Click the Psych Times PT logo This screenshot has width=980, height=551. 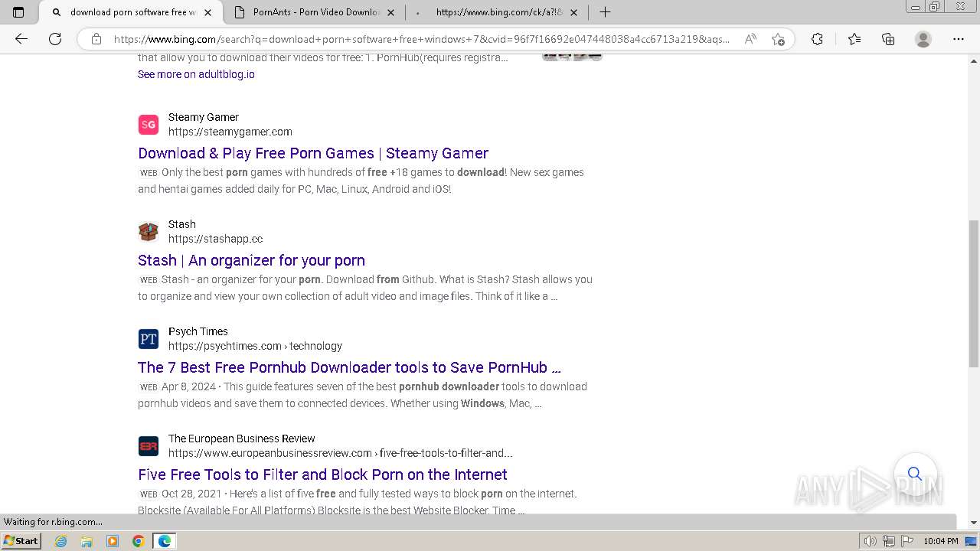pyautogui.click(x=149, y=339)
